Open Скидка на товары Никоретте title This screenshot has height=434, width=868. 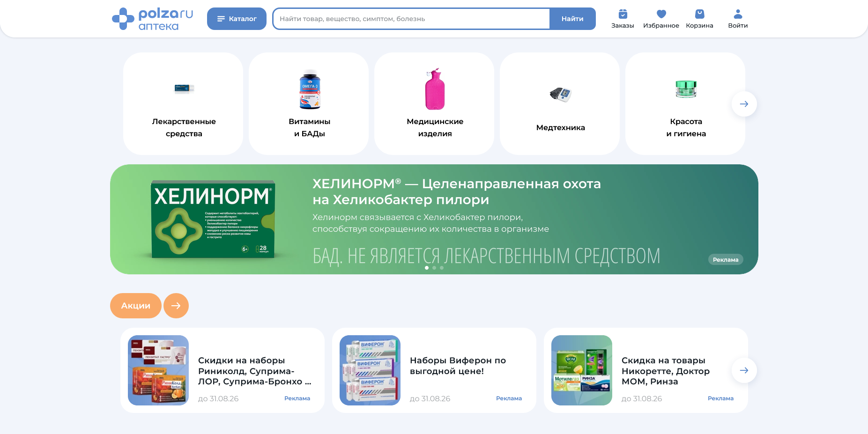666,371
